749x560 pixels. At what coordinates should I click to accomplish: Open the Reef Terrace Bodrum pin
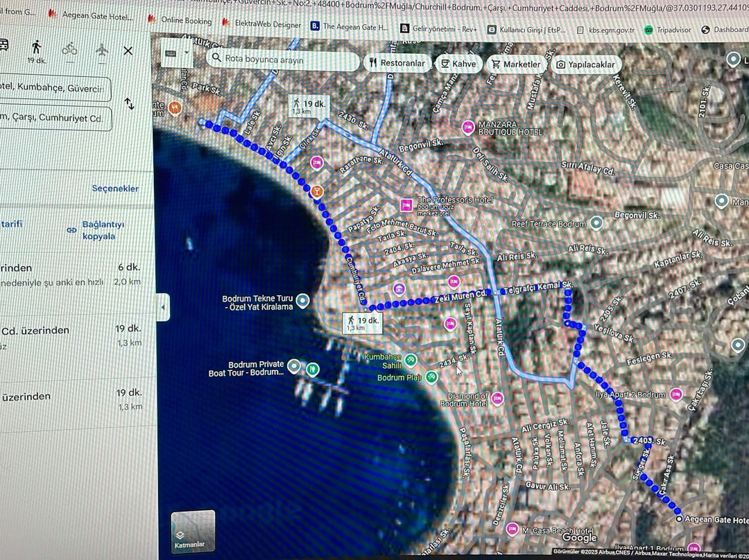pos(596,223)
